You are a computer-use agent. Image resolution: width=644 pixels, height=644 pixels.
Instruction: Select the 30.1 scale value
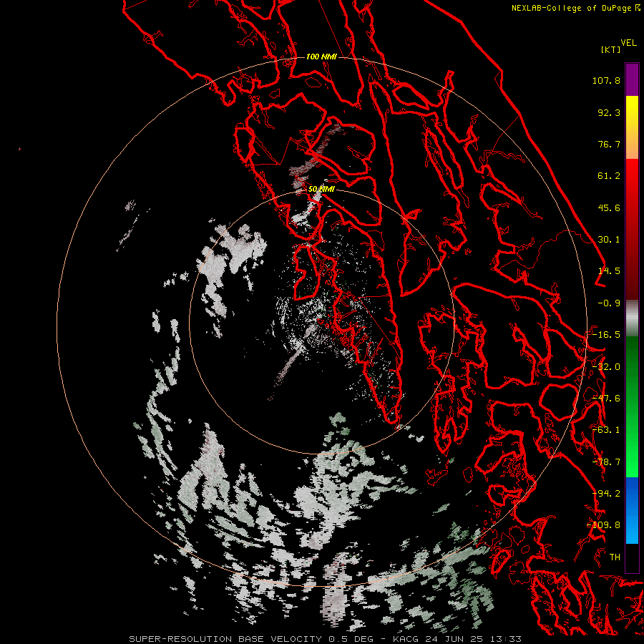pyautogui.click(x=609, y=240)
